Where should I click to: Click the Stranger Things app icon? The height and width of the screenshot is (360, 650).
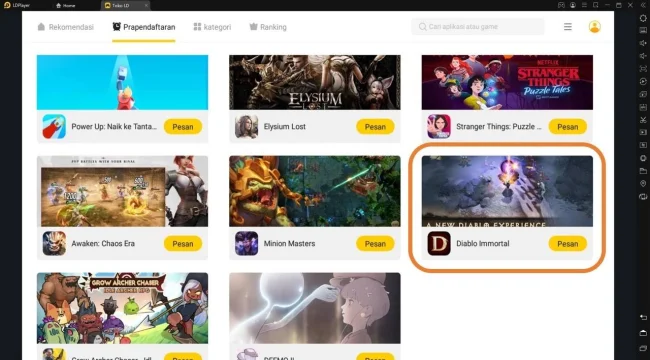(439, 126)
